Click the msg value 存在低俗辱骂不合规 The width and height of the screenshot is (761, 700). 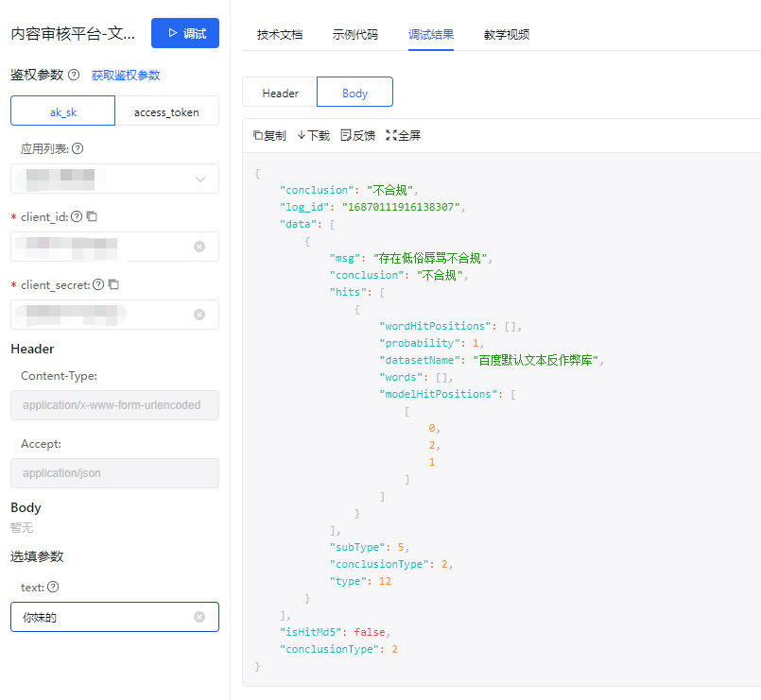430,258
